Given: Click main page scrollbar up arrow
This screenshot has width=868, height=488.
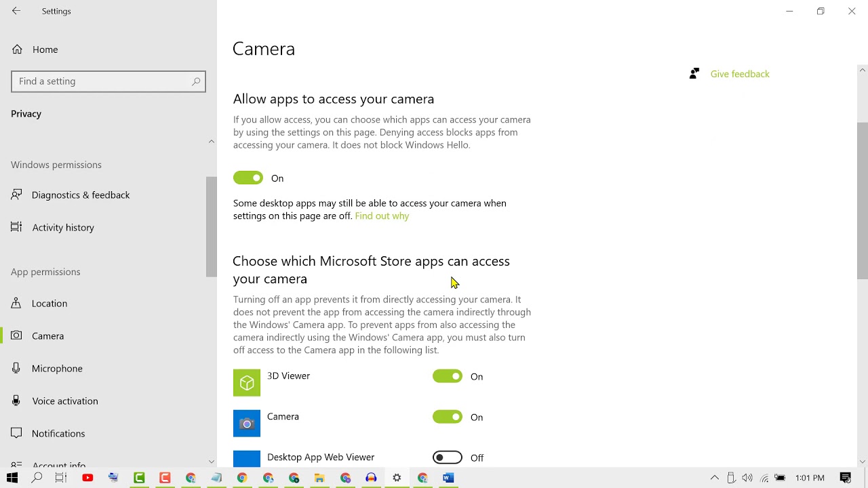Looking at the screenshot, I should click(863, 70).
